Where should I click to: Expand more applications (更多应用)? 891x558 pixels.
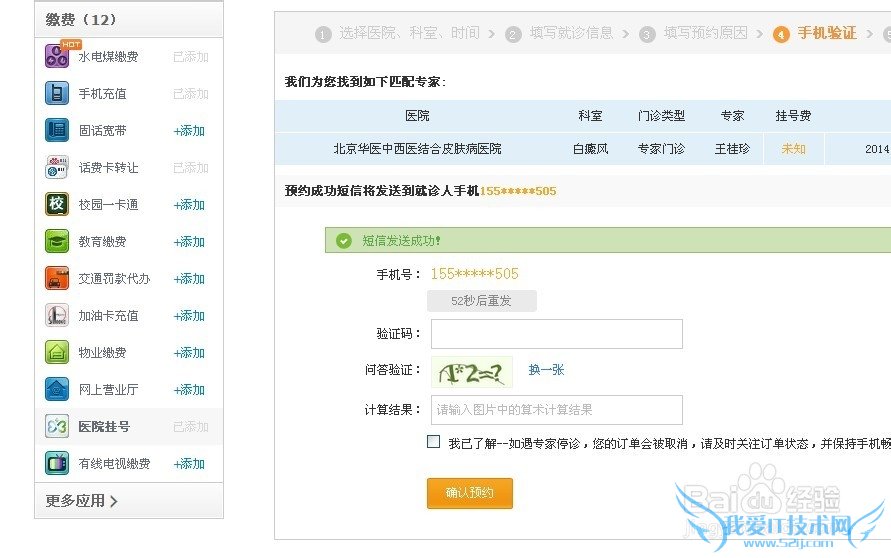click(82, 501)
